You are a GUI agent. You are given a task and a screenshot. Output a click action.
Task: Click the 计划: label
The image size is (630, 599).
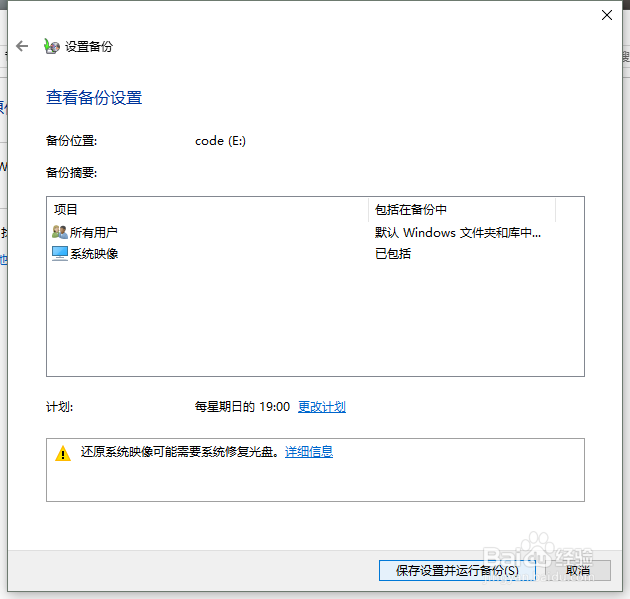(x=59, y=407)
